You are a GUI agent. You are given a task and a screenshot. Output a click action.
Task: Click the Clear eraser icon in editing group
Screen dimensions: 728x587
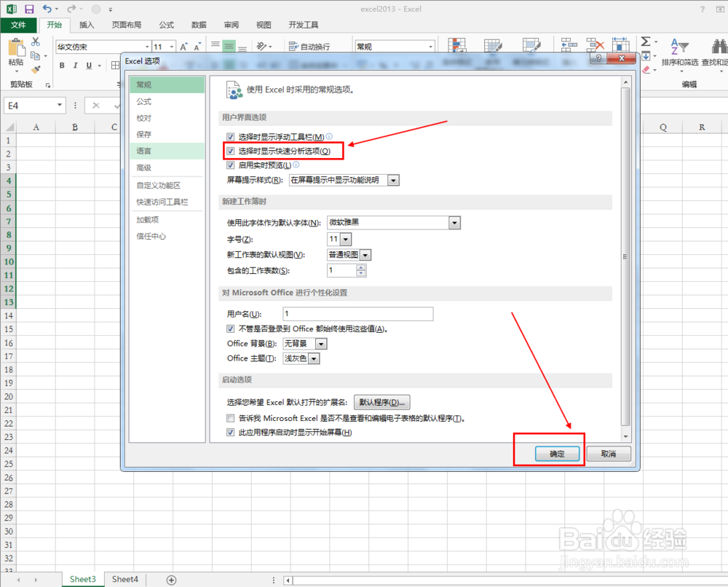pyautogui.click(x=646, y=70)
